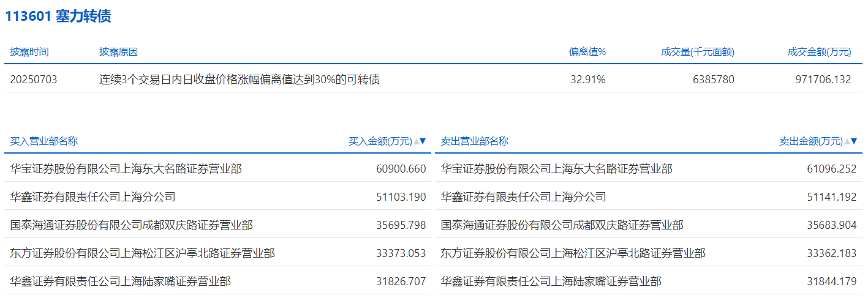Click descending sort arrow for 卖出金额
Viewport: 868px width, 298px height.
853,141
